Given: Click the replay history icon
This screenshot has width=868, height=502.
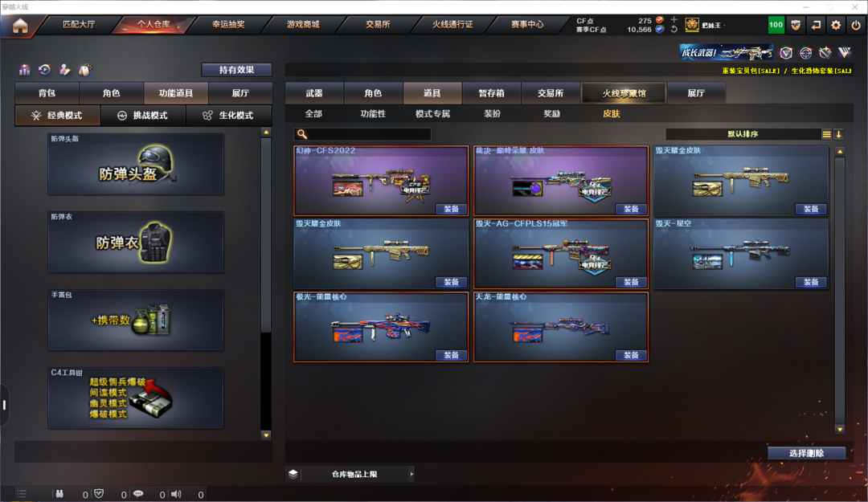Looking at the screenshot, I should [45, 70].
